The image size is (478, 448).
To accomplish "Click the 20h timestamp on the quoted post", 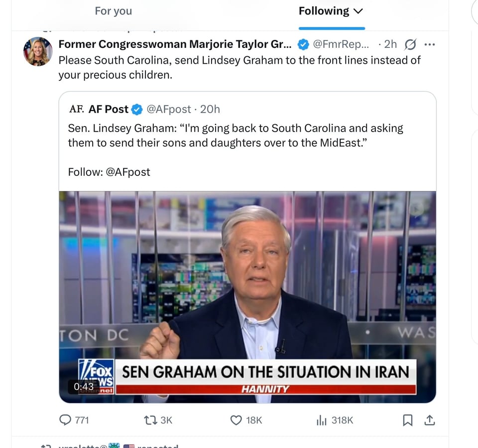I will click(209, 109).
